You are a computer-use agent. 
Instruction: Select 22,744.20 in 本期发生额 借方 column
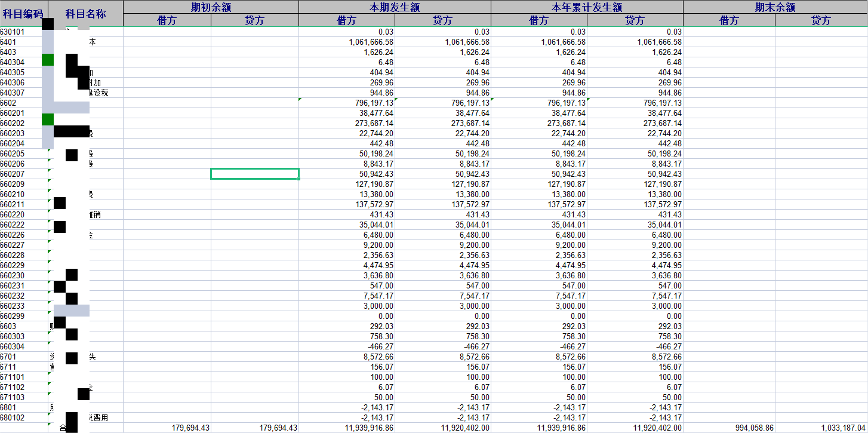click(375, 133)
